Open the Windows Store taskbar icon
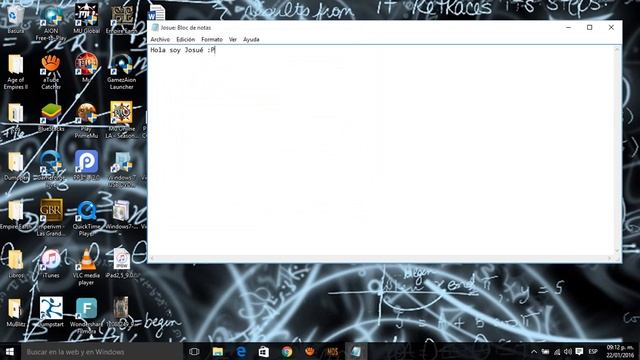 tap(264, 351)
